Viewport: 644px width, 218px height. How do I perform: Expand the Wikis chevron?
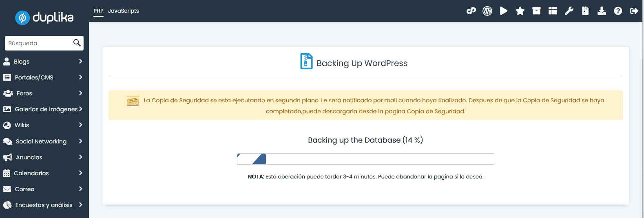[x=81, y=125]
